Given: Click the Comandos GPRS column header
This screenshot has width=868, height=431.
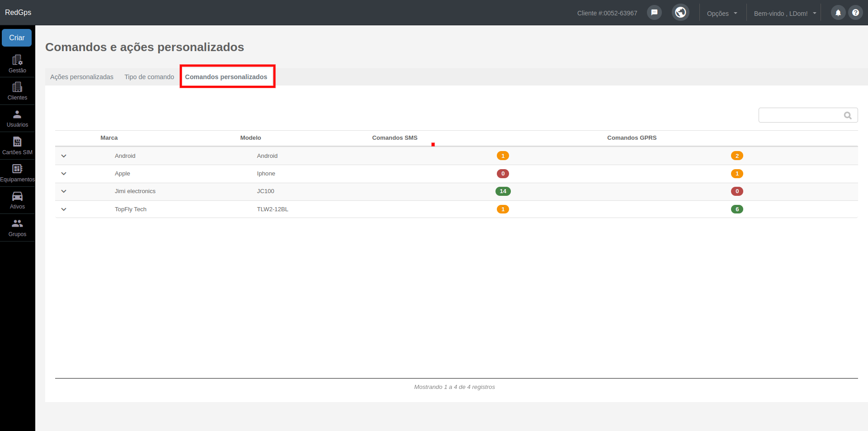Looking at the screenshot, I should point(632,138).
